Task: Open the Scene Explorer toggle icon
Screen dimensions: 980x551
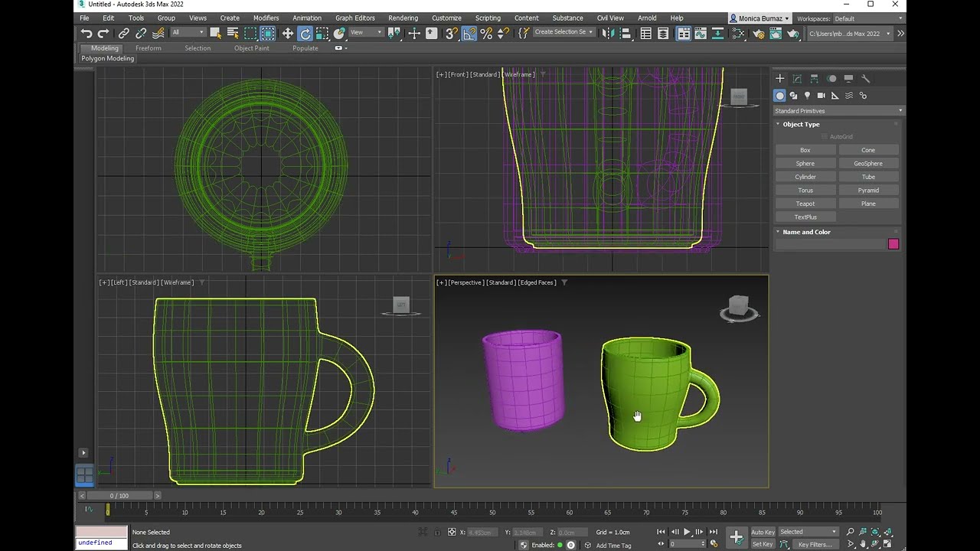Action: pos(646,33)
